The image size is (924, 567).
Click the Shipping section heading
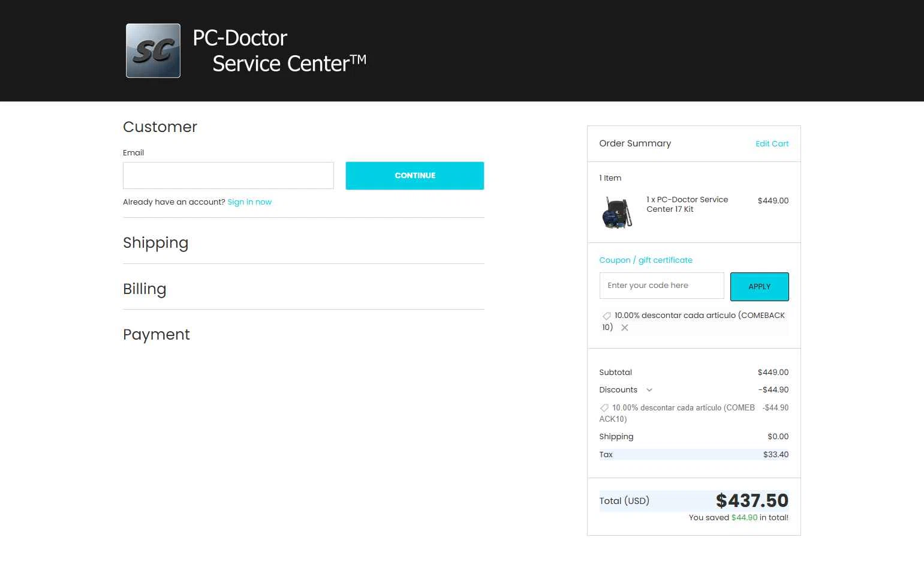point(155,242)
